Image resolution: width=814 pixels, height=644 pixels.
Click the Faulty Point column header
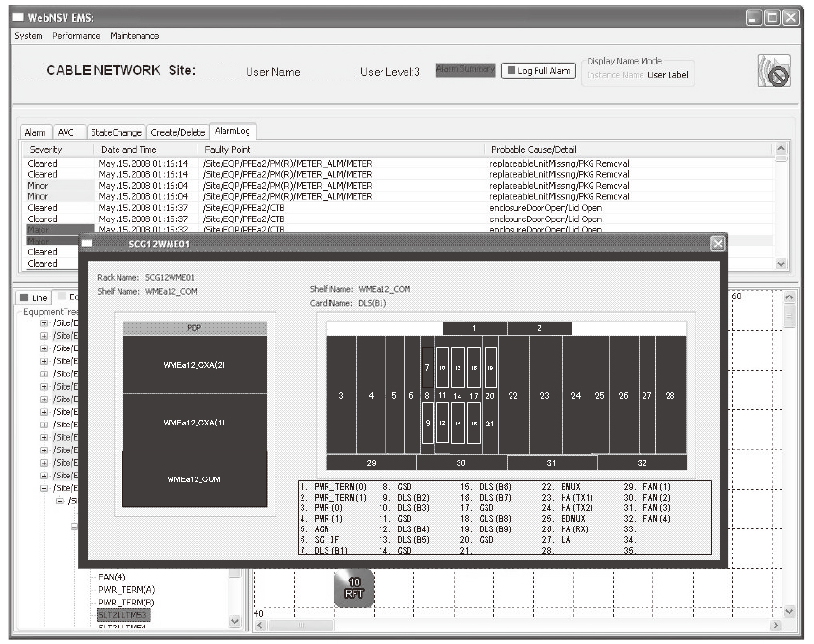click(341, 149)
